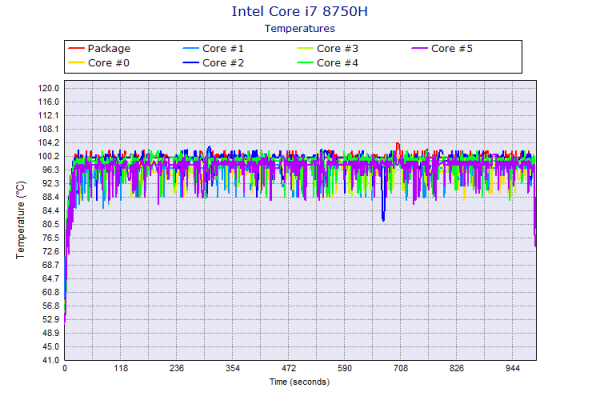This screenshot has height=400, width=600.
Task: Click the 41.0 y-axis value
Action: [51, 360]
